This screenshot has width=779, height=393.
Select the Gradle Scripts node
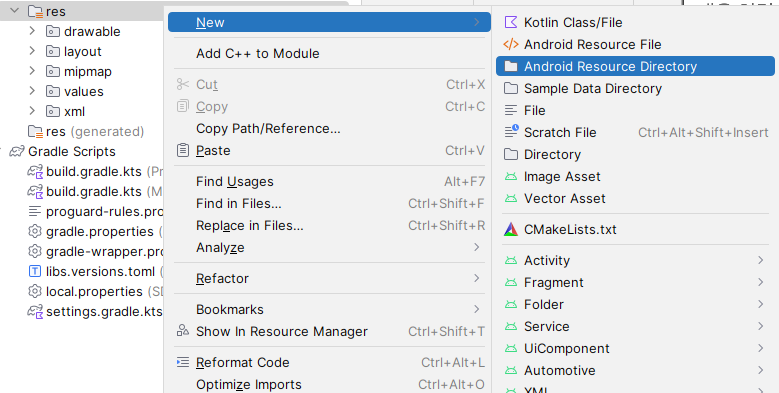tap(72, 152)
